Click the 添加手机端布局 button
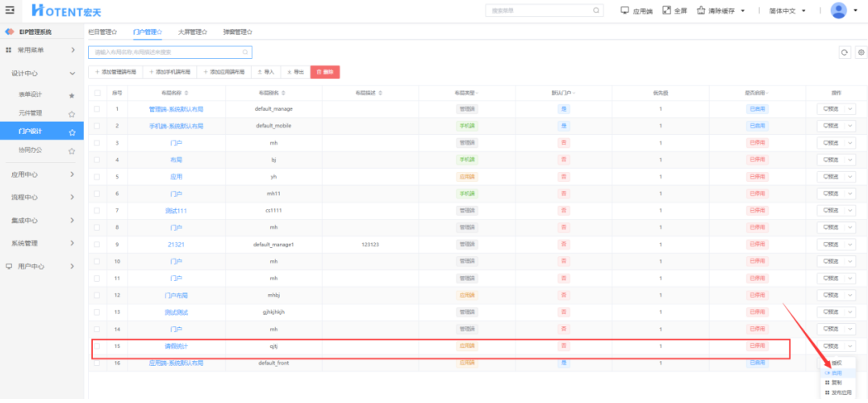Screen dimensions: 868x403 [169, 72]
